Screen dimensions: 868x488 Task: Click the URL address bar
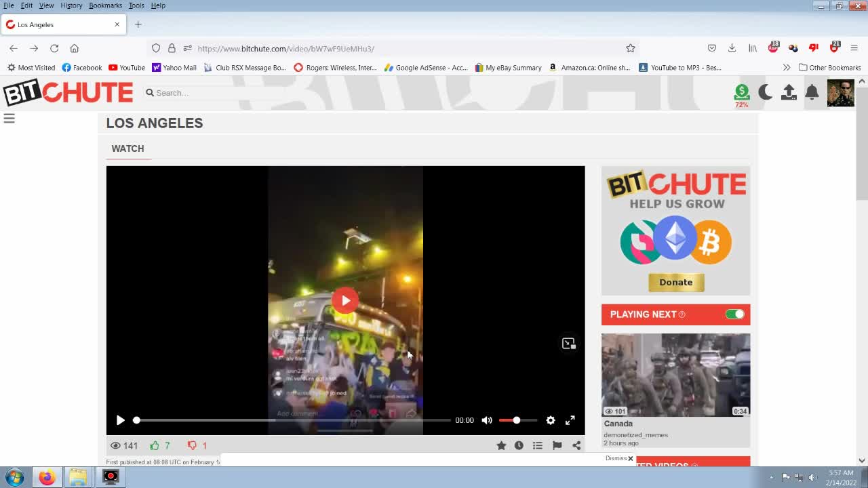[x=393, y=48]
